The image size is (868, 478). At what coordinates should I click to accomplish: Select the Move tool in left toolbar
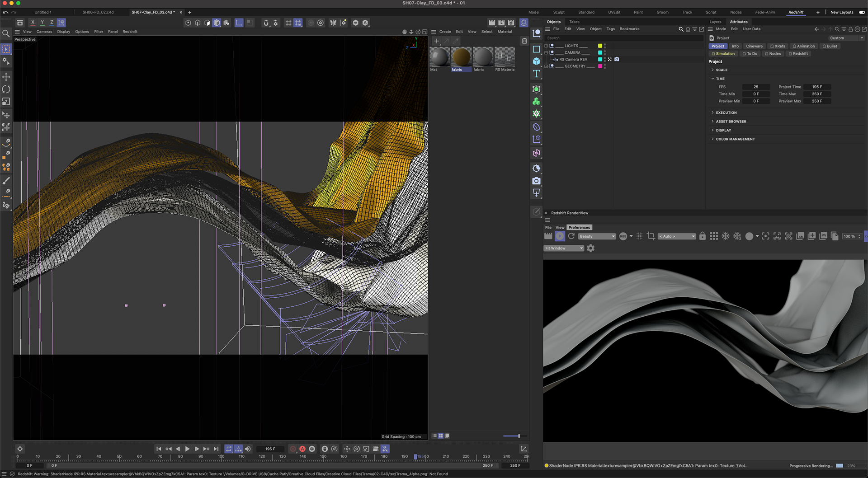point(6,77)
